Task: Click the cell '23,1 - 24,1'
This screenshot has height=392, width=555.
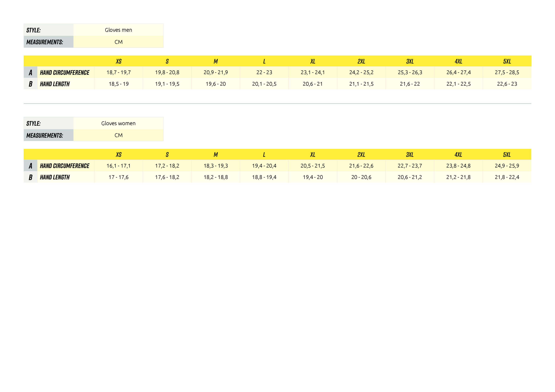Action: [313, 72]
